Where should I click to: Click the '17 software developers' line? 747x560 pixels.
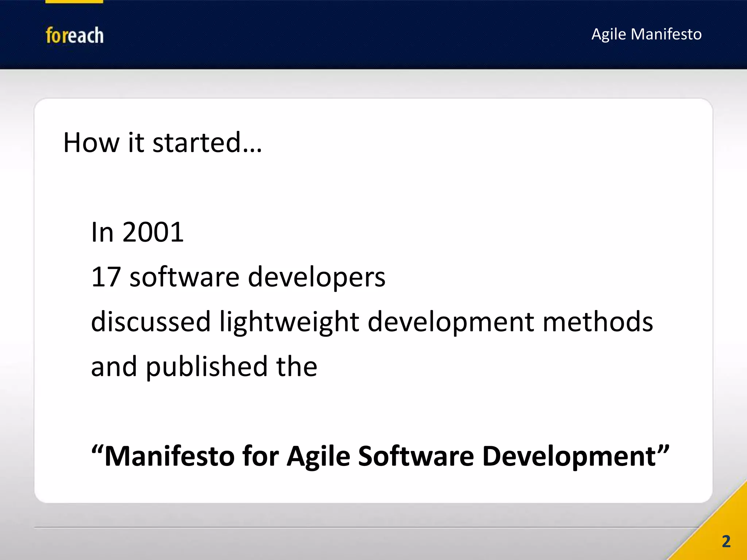click(238, 277)
